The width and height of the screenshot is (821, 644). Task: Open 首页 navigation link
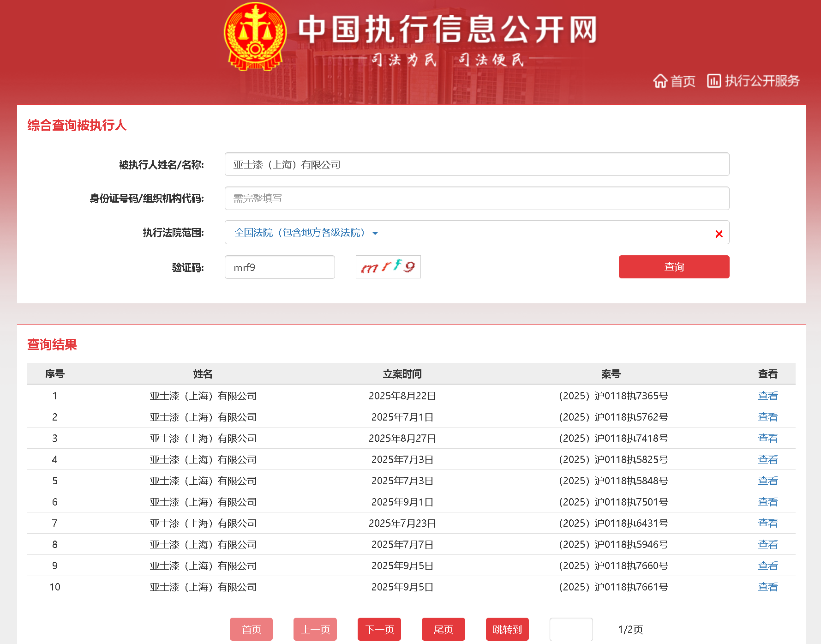click(674, 81)
